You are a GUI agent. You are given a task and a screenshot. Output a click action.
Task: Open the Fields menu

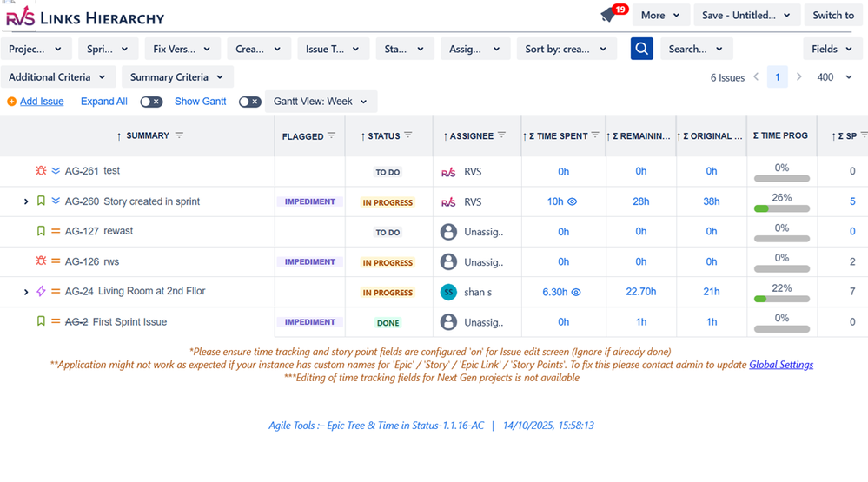click(x=832, y=50)
